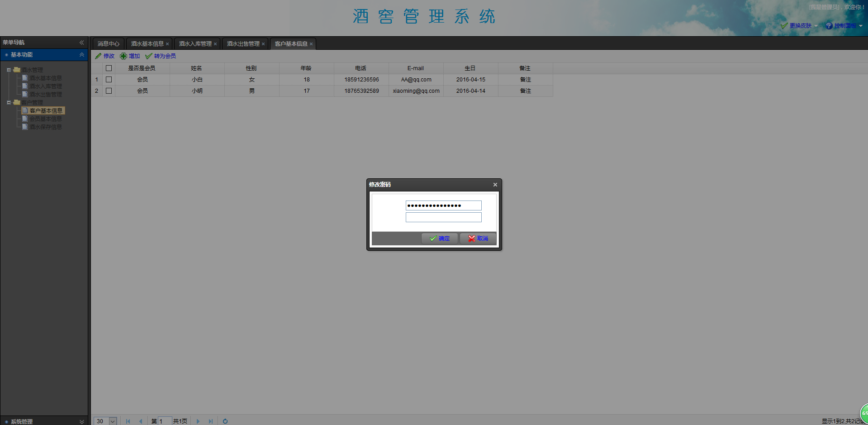
Task: Click the 备注 column header
Action: (525, 68)
